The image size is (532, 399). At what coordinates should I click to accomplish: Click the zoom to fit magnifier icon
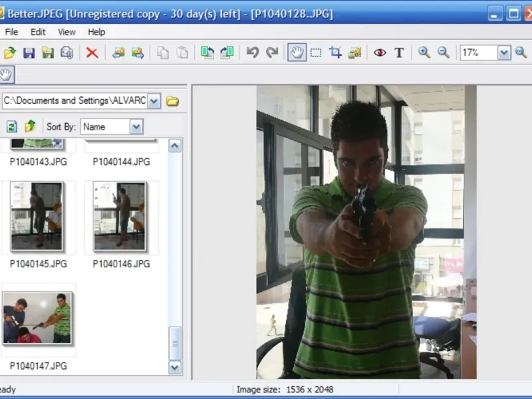click(521, 53)
